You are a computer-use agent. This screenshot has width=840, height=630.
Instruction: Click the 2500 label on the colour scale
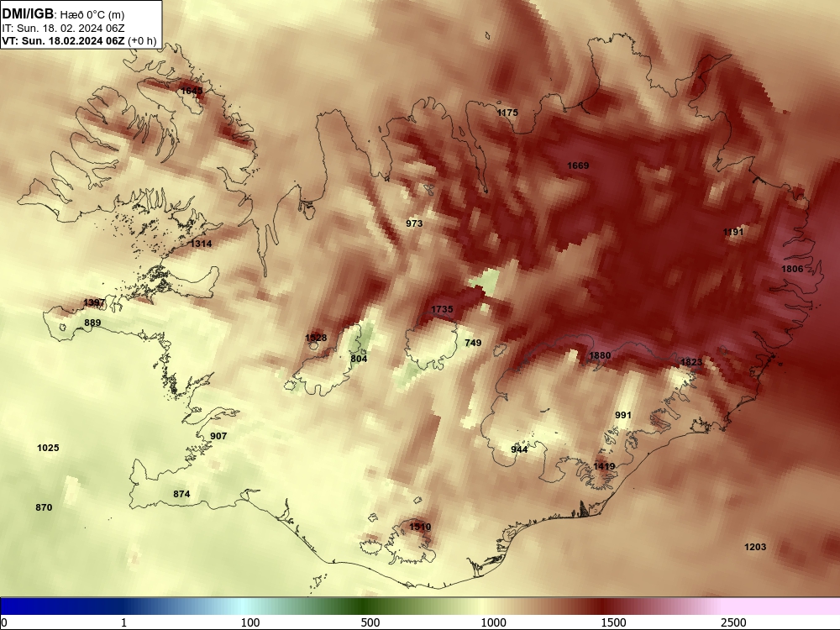733,622
